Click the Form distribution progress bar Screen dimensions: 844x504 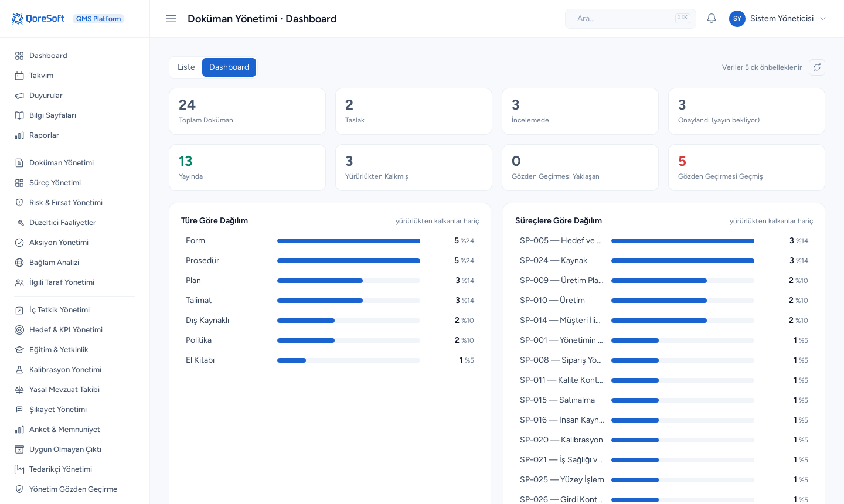coord(349,241)
